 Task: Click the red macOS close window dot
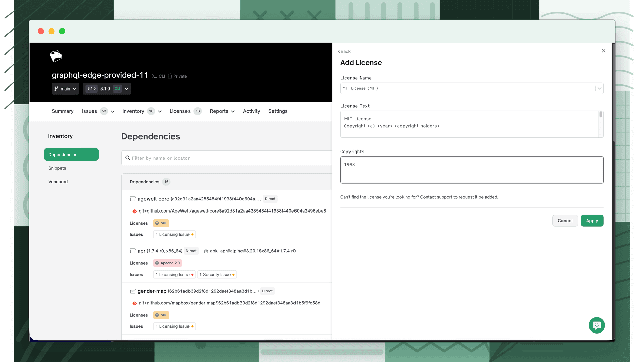coord(41,31)
